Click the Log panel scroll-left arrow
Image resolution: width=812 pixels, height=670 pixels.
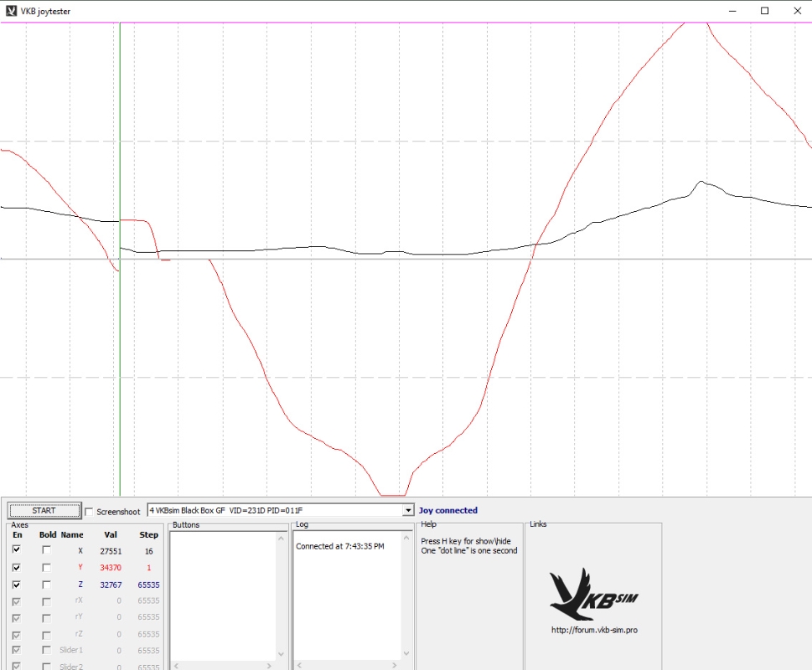point(299,666)
